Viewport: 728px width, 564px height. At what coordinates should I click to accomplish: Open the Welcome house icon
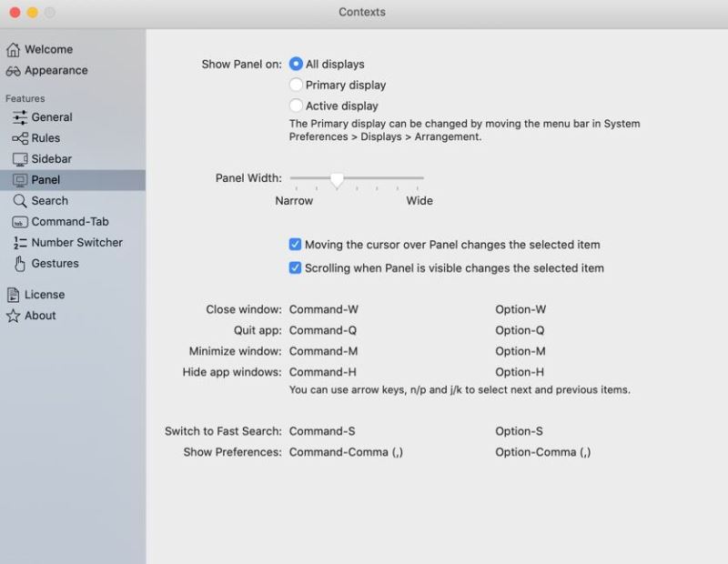[x=13, y=49]
